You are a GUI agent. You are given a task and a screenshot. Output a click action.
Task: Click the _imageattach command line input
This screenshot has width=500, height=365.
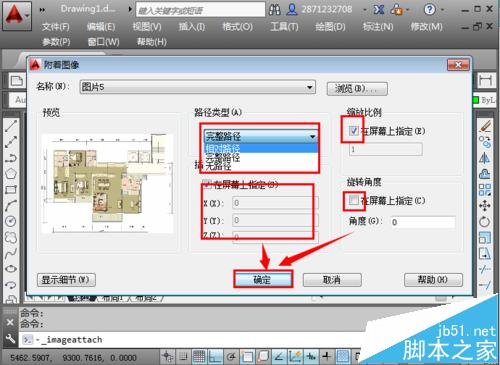coord(193,340)
